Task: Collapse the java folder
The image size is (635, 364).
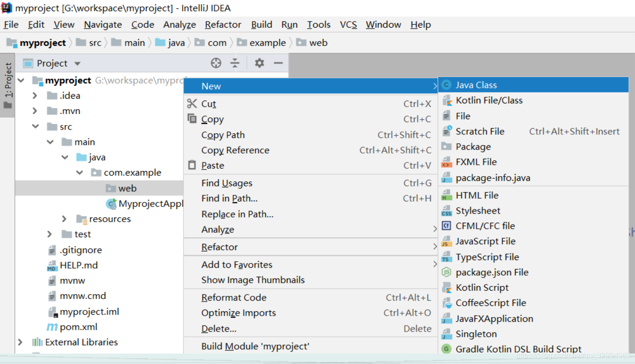Action: (x=65, y=157)
